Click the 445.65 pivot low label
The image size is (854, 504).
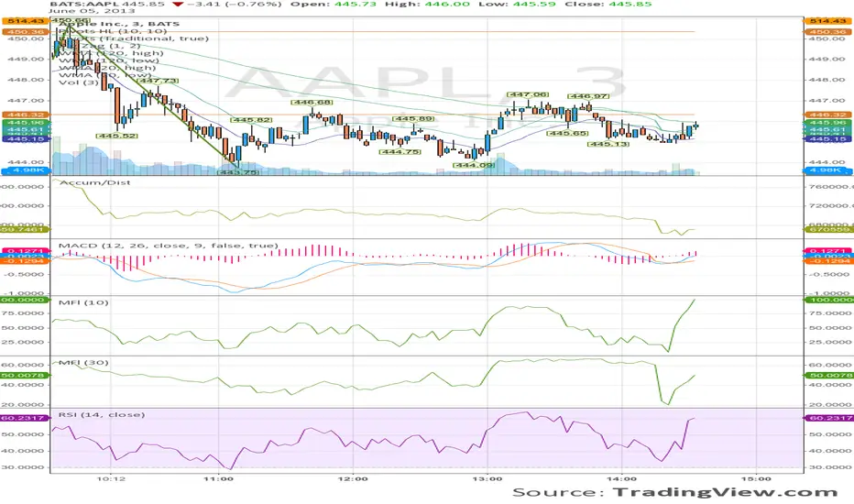click(567, 133)
